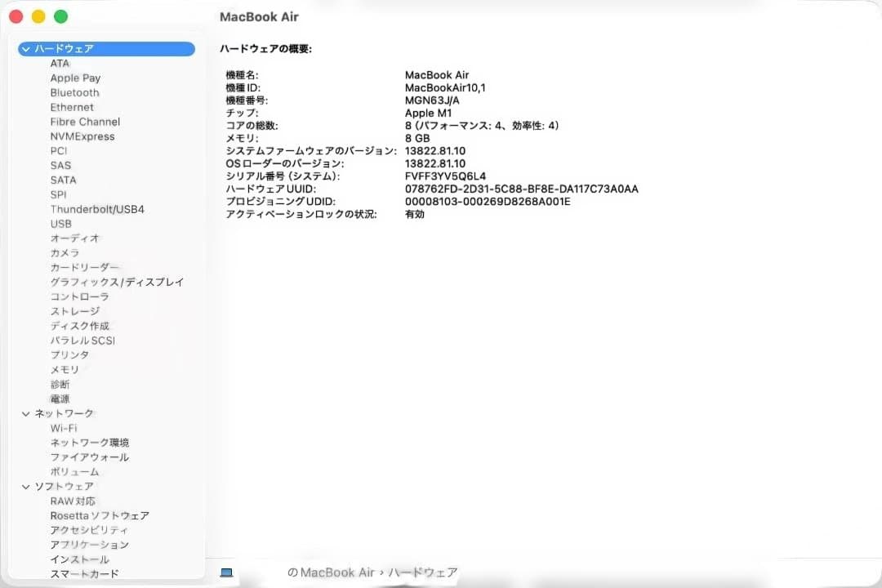Click the hardware UUID value 078762FD
Viewport: 882px width, 588px height.
click(521, 189)
